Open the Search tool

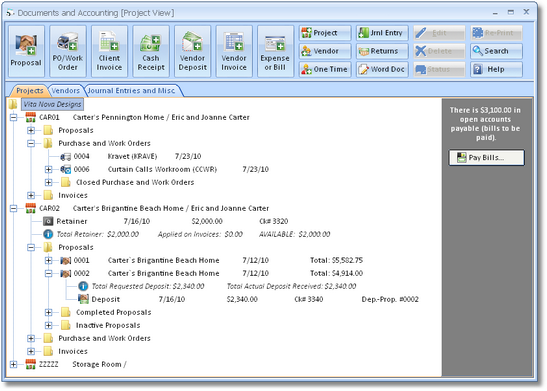[496, 51]
